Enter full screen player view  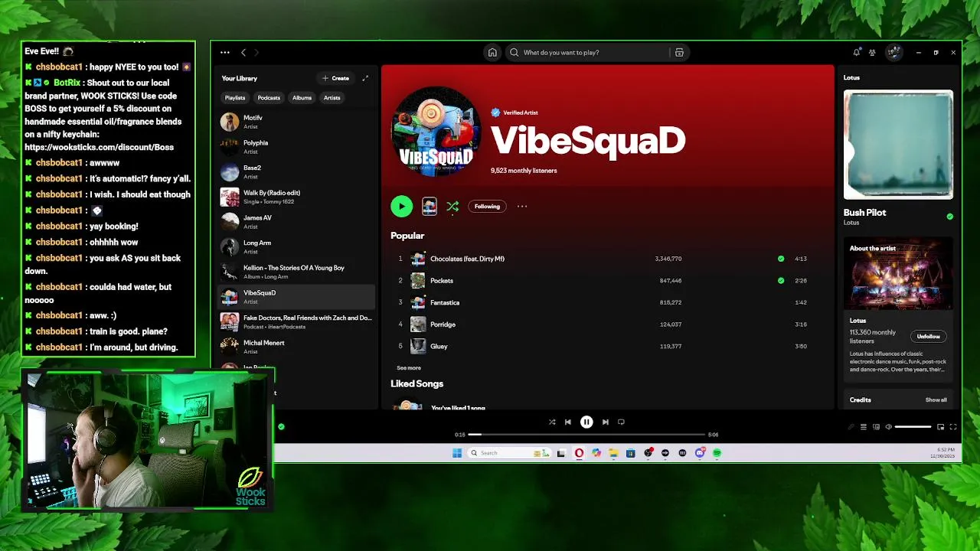[x=953, y=427]
